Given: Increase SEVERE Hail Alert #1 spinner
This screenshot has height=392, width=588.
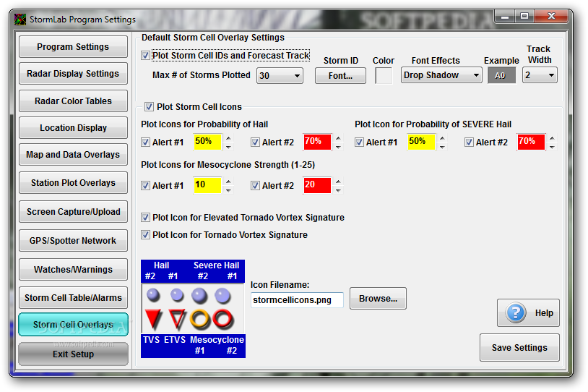Looking at the screenshot, I should [x=442, y=138].
